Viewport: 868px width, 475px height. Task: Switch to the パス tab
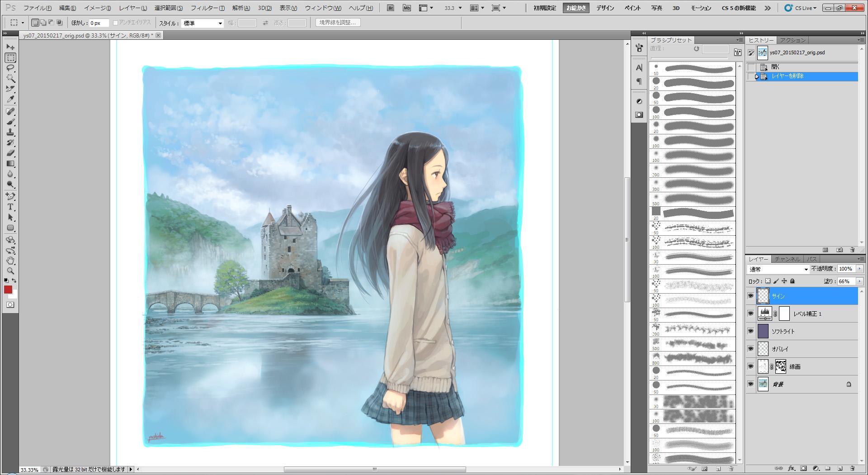pyautogui.click(x=812, y=259)
